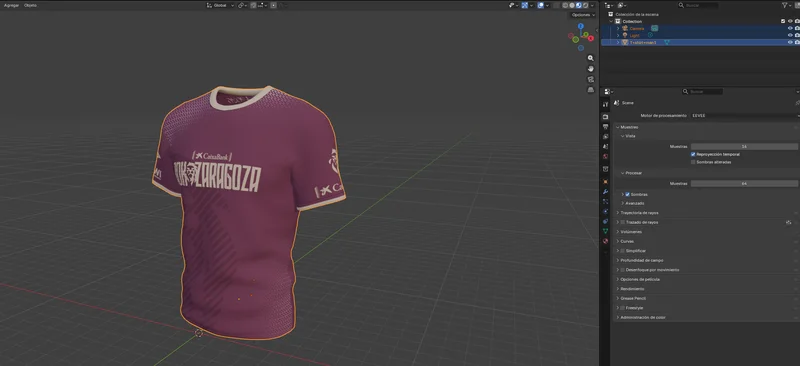Enable Sombras alteradas checkbox

pos(693,162)
